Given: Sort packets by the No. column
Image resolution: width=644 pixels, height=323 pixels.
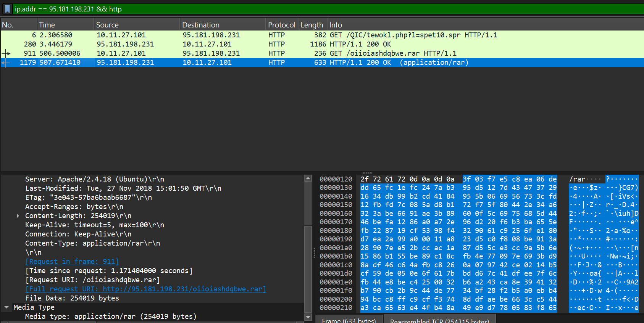Looking at the screenshot, I should [x=19, y=25].
